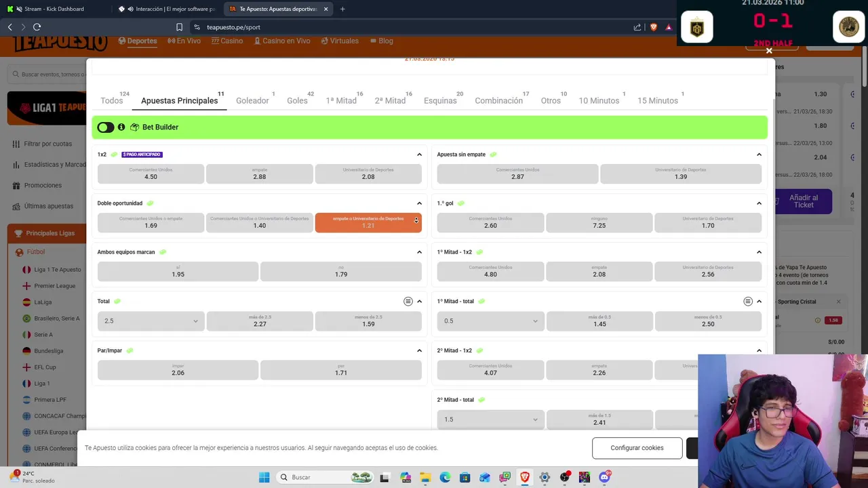Click the Filtrar por cuotas sidebar item
The height and width of the screenshot is (488, 868).
pos(43,144)
